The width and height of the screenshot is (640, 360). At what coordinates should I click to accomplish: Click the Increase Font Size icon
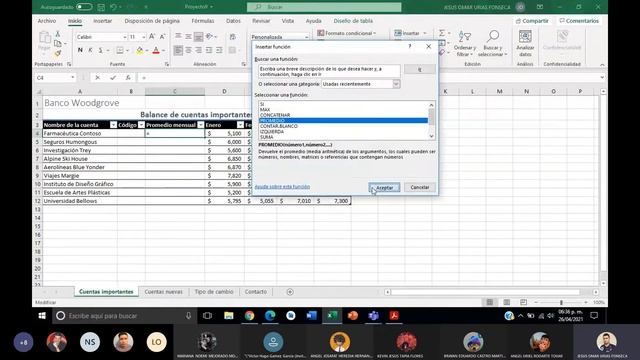pos(152,37)
